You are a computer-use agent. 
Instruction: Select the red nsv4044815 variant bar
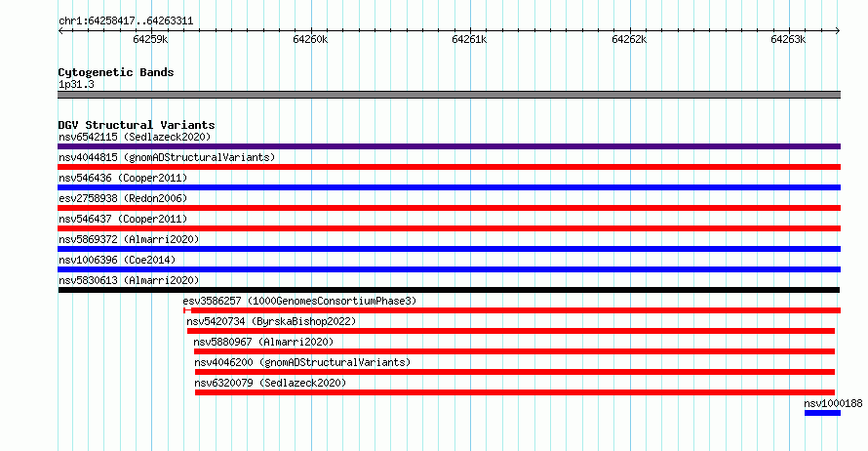pos(449,167)
